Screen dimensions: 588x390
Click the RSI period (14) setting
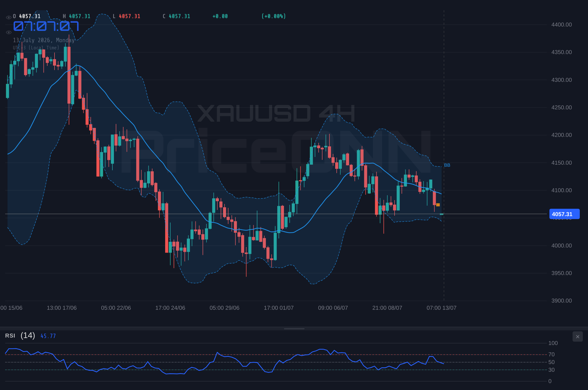pyautogui.click(x=28, y=335)
